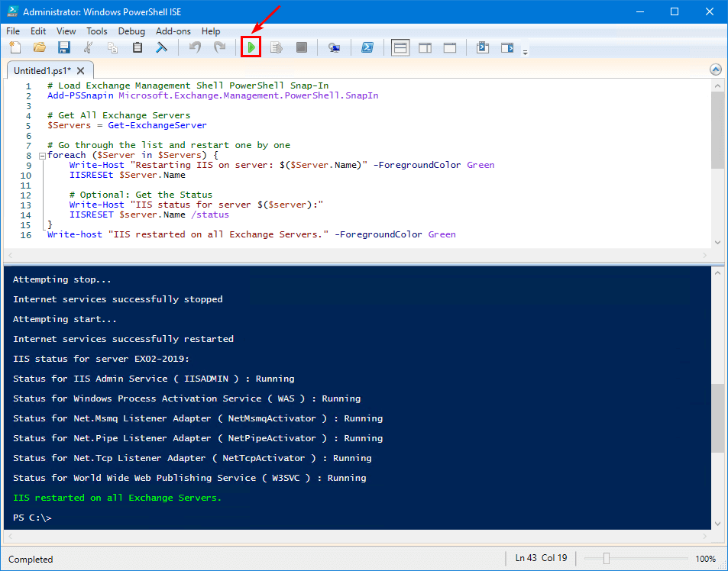Image resolution: width=728 pixels, height=571 pixels.
Task: Click the Undo arrow icon
Action: click(195, 47)
